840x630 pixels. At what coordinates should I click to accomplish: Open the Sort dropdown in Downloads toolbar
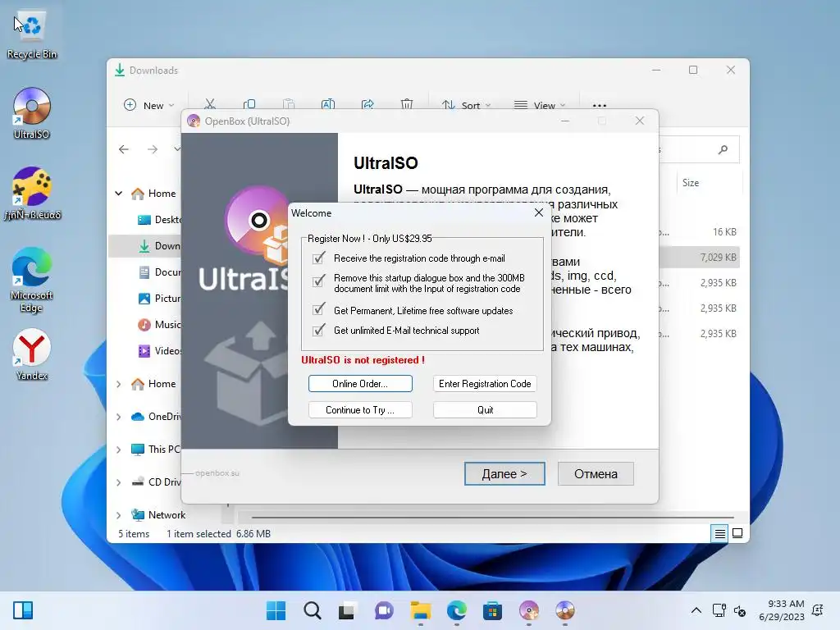click(466, 105)
